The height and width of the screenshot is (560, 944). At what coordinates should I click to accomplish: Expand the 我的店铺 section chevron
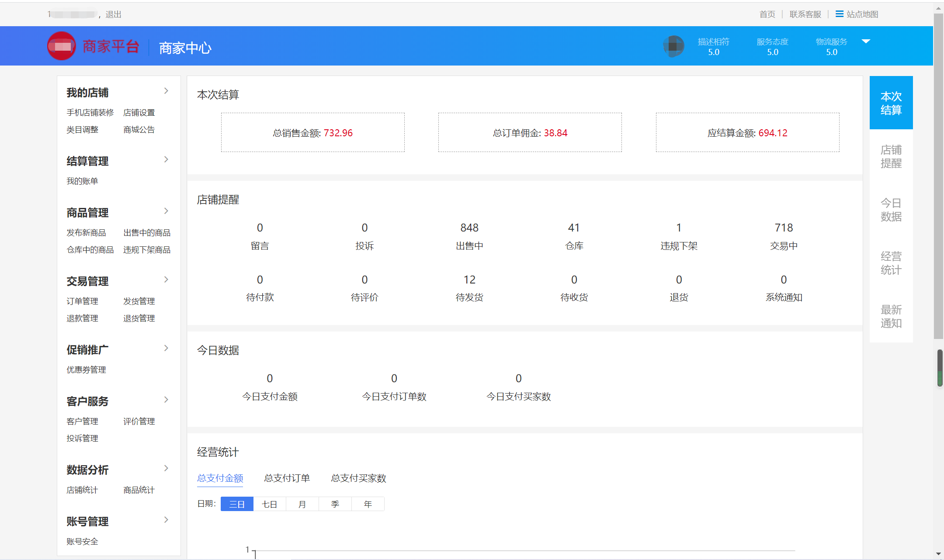166,91
